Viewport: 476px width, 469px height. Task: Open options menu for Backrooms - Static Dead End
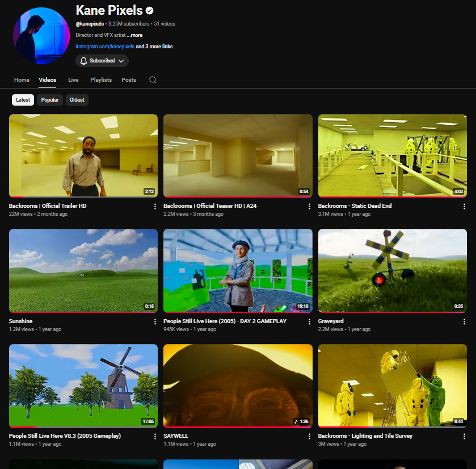point(464,207)
